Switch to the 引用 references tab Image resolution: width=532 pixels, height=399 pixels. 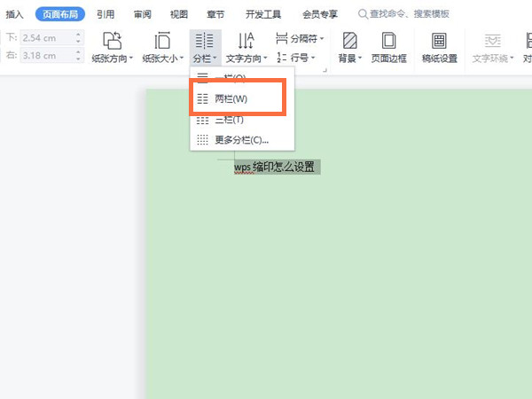tap(105, 14)
